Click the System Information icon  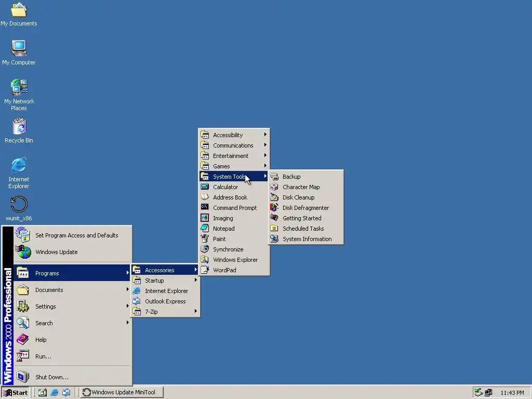(x=274, y=239)
